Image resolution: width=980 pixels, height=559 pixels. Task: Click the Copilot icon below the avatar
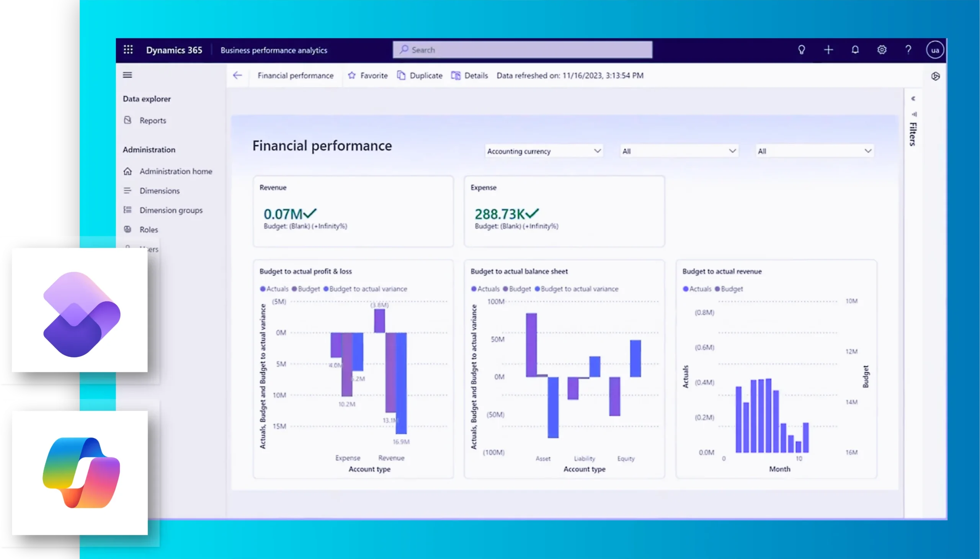tap(936, 76)
